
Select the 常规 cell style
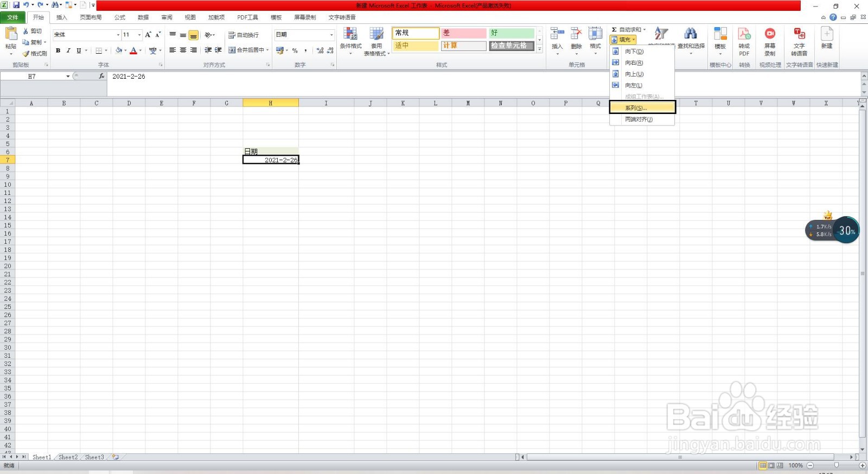click(416, 33)
